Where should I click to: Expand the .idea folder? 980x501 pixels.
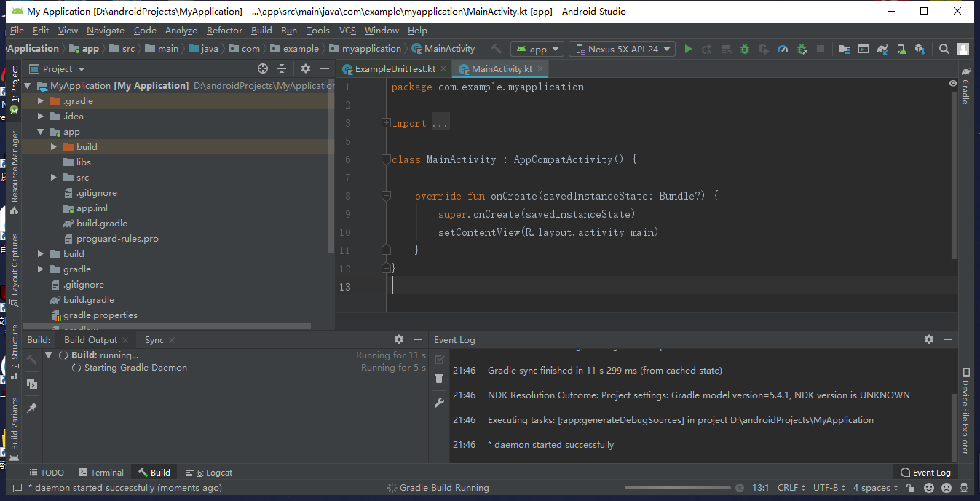(x=41, y=117)
